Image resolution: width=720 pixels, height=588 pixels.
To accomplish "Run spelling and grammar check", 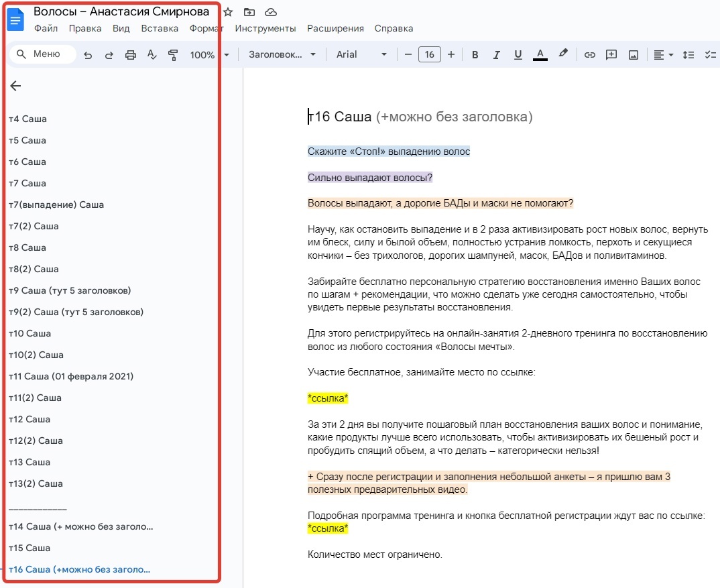I will tap(152, 55).
